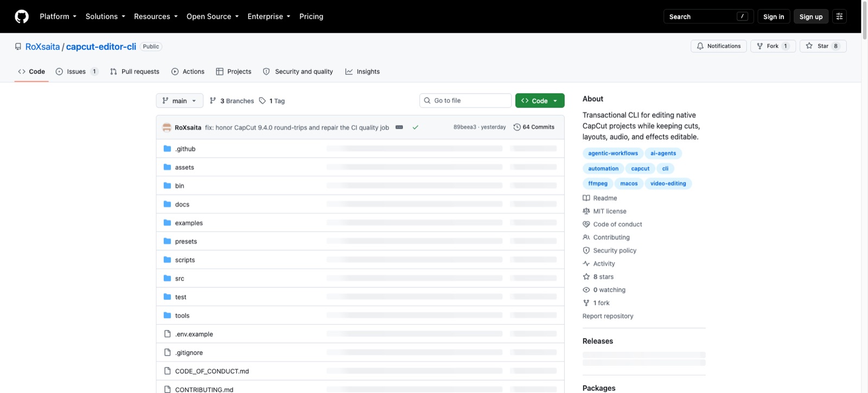Viewport: 868px width, 393px height.
Task: Open the Platform dropdown menu
Action: (58, 16)
